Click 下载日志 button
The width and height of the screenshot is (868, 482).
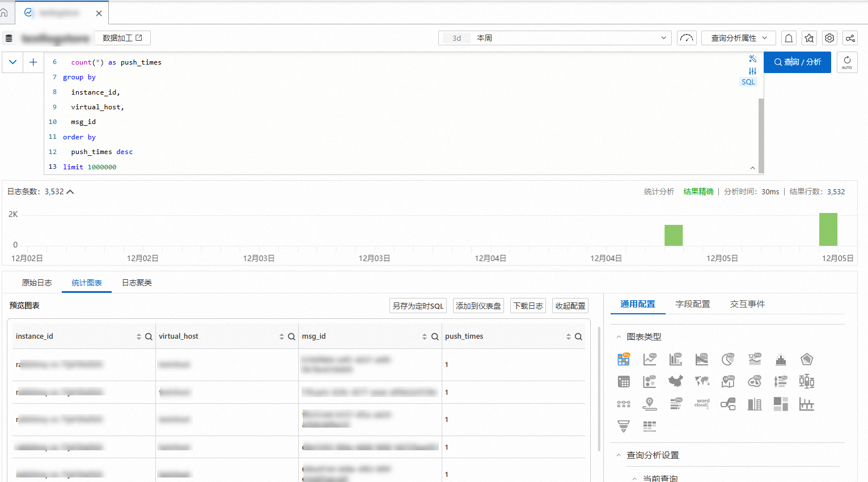point(528,306)
